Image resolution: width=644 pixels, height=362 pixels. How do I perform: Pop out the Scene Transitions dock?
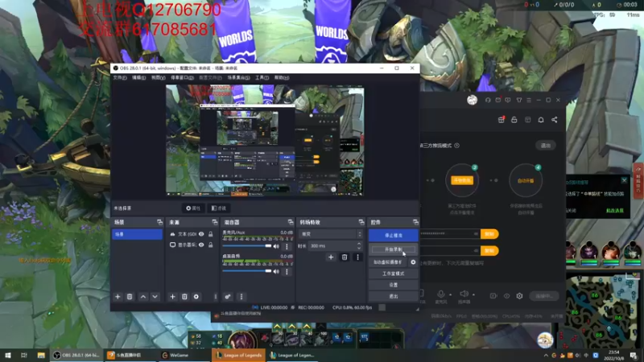tap(361, 222)
